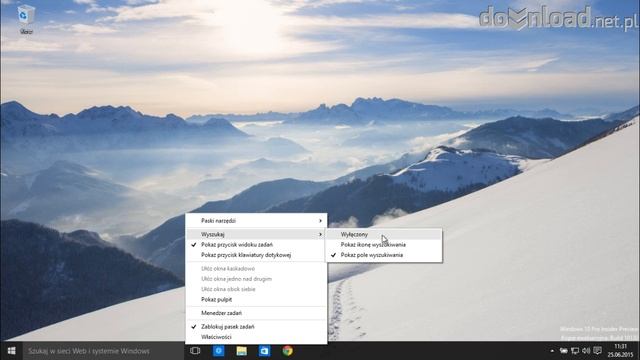Show hidden tray icons arrow
This screenshot has height=360, width=640.
552,351
